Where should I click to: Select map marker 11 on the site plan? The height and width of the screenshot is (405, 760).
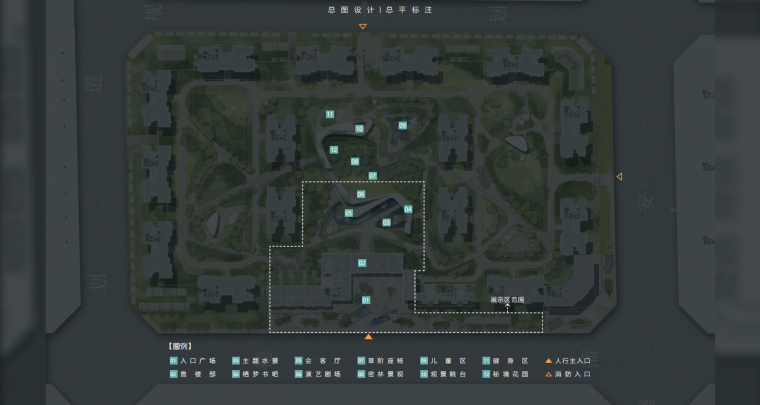tap(329, 115)
